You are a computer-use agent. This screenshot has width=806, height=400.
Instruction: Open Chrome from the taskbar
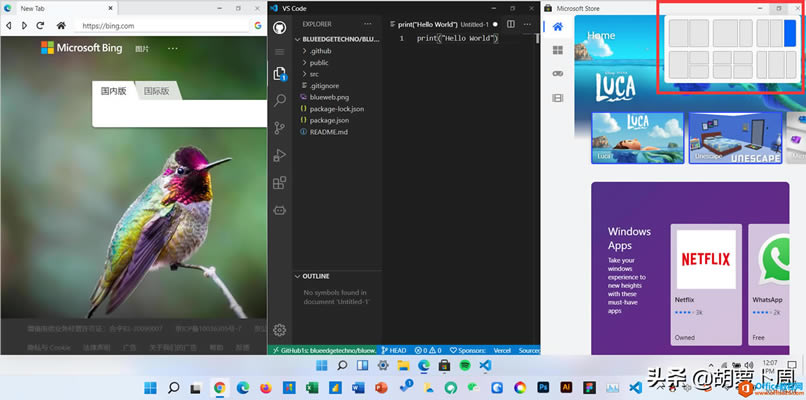point(220,388)
